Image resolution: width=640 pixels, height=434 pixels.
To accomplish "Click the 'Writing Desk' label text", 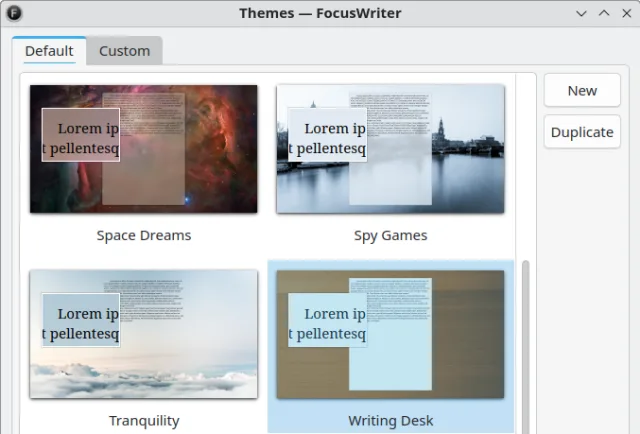I will tap(391, 421).
